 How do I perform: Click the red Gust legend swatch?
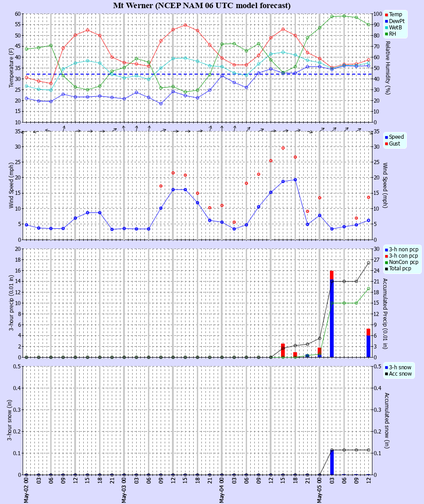386,144
